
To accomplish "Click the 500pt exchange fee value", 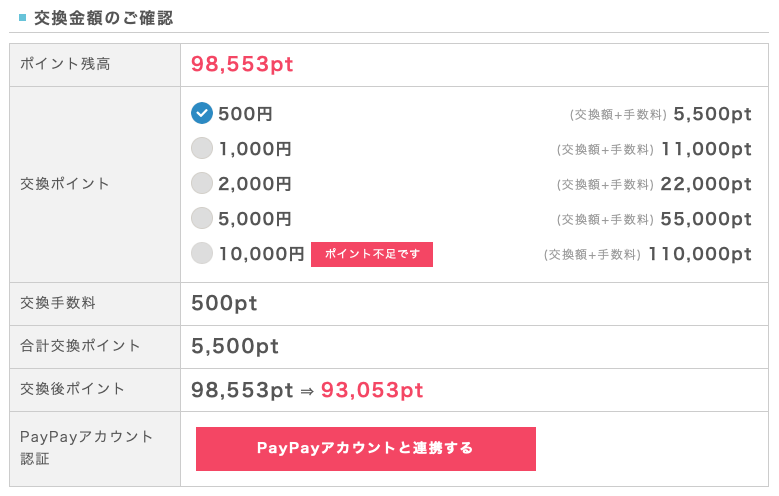I will [224, 303].
